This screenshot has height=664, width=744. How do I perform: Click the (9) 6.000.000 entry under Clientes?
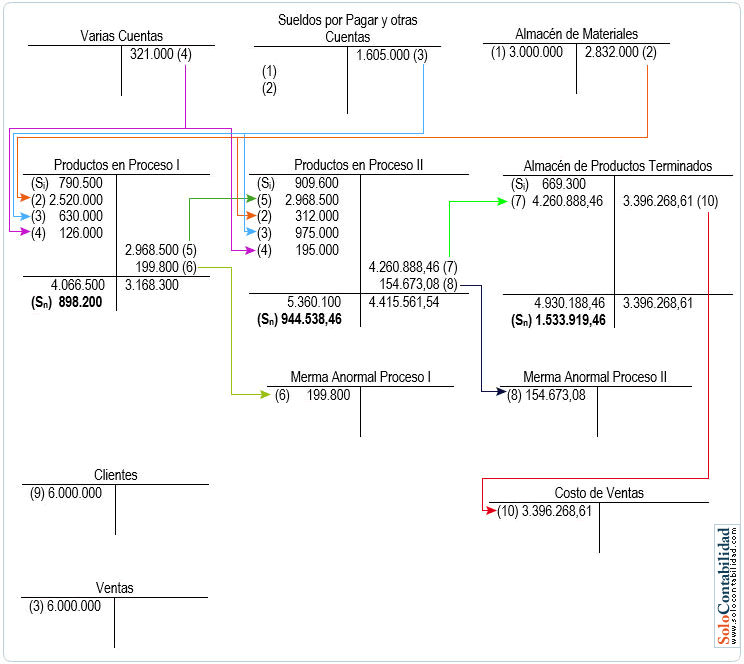[x=65, y=493]
